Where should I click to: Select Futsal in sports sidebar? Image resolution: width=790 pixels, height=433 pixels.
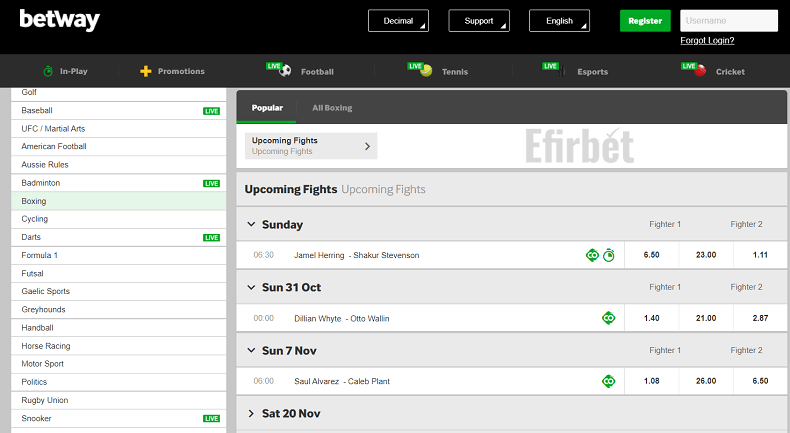(x=118, y=273)
